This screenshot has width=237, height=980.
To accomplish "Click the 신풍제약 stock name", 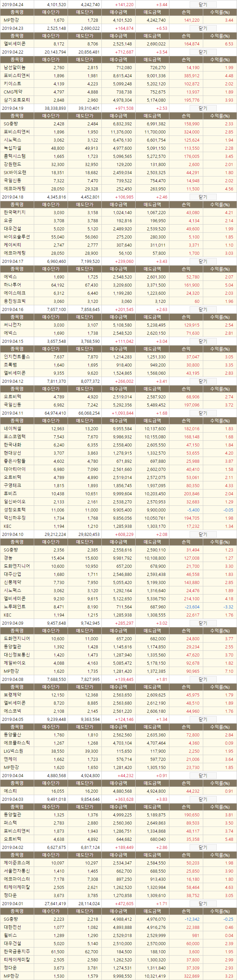I will [13, 582].
